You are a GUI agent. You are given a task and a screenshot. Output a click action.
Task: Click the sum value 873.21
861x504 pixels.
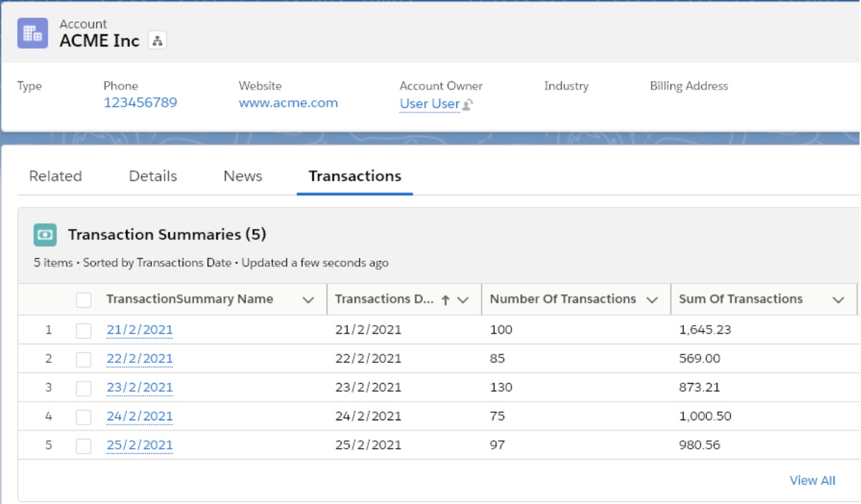point(700,387)
